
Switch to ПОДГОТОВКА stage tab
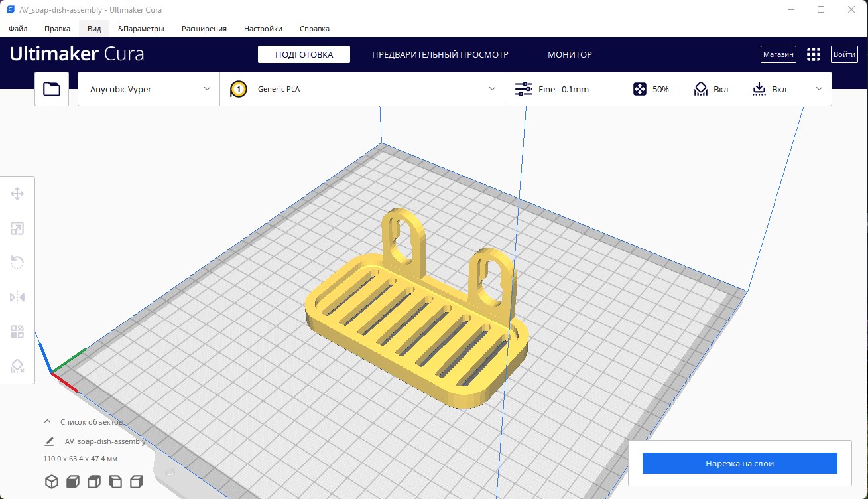point(304,54)
